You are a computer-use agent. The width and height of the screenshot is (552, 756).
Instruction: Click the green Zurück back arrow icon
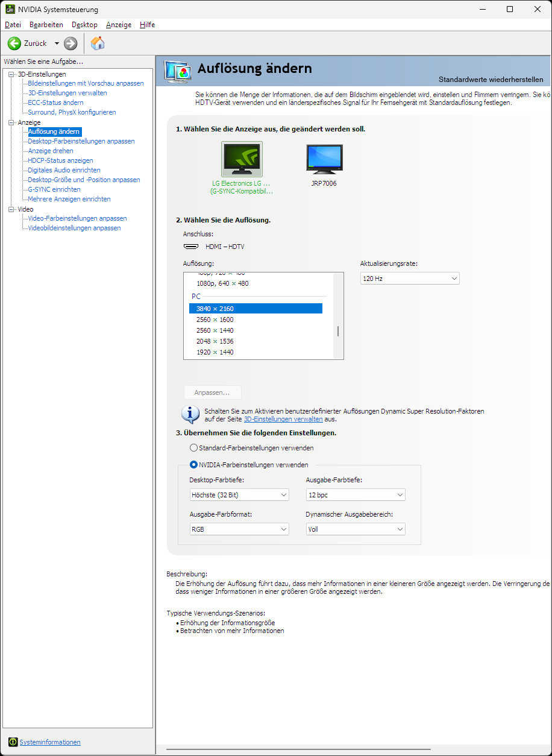pos(14,43)
